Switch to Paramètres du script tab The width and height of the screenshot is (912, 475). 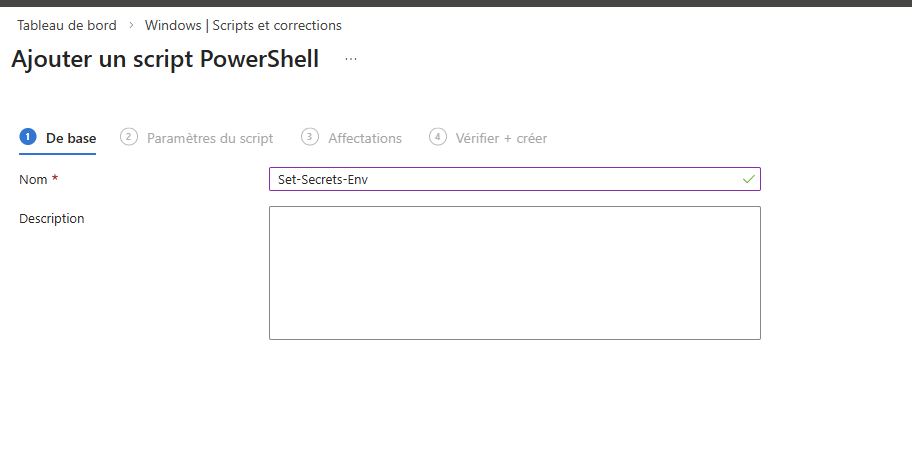pos(210,138)
